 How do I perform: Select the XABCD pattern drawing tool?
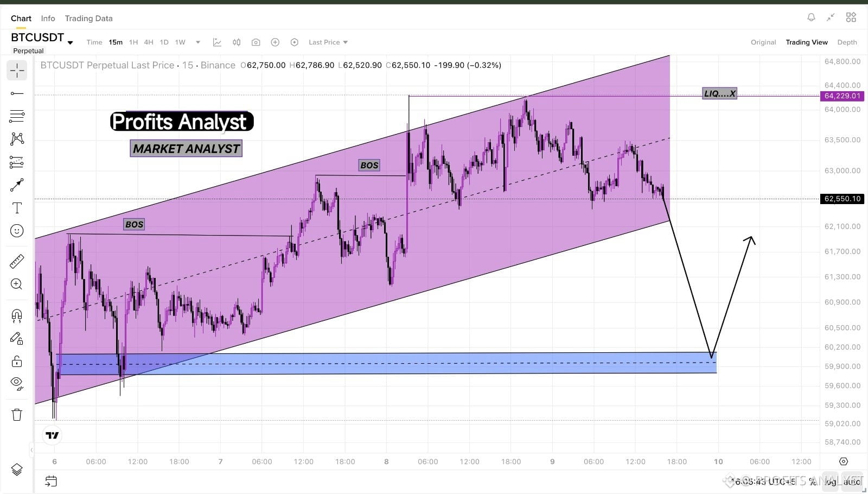(x=17, y=139)
